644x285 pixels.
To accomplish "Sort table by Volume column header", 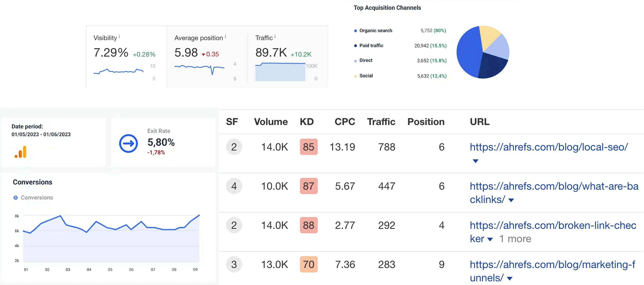I will pyautogui.click(x=271, y=122).
